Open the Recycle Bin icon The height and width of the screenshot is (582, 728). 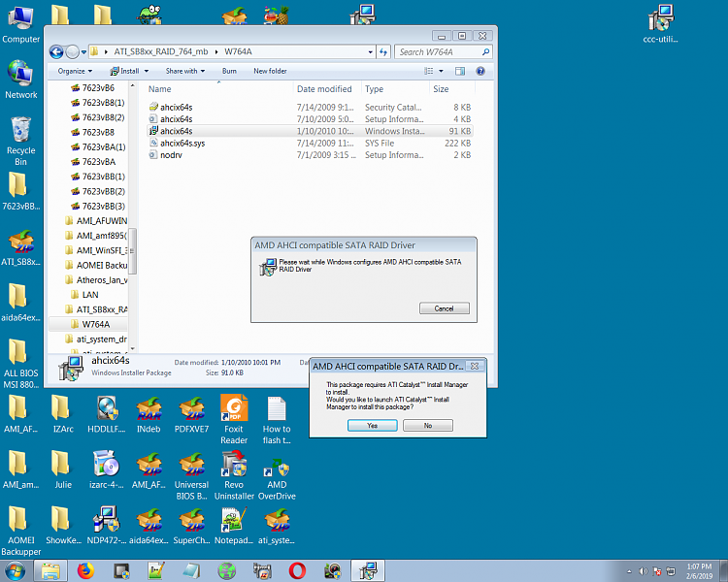coord(21,141)
